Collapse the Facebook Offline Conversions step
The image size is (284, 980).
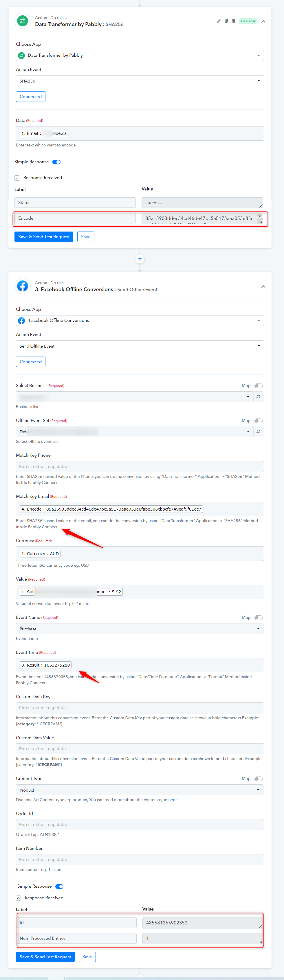tap(263, 287)
